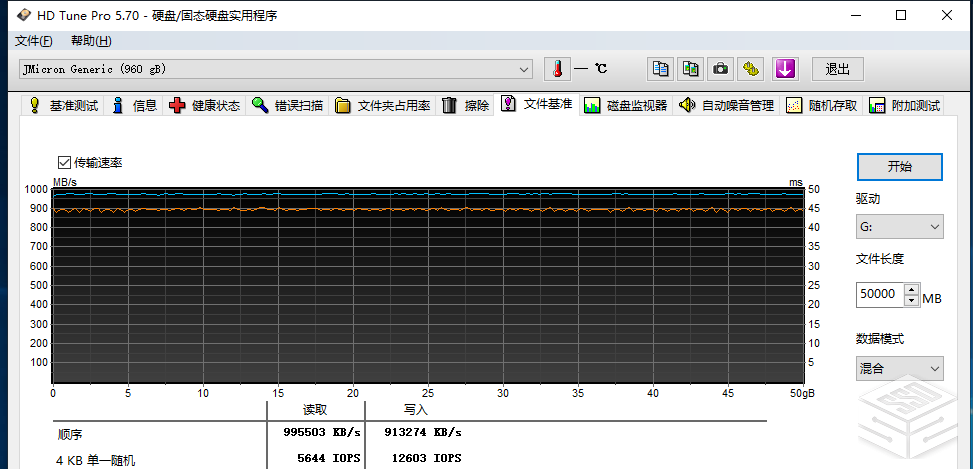973x469 pixels.
Task: Switch to the 自动噪音管理 tab
Action: click(x=727, y=105)
